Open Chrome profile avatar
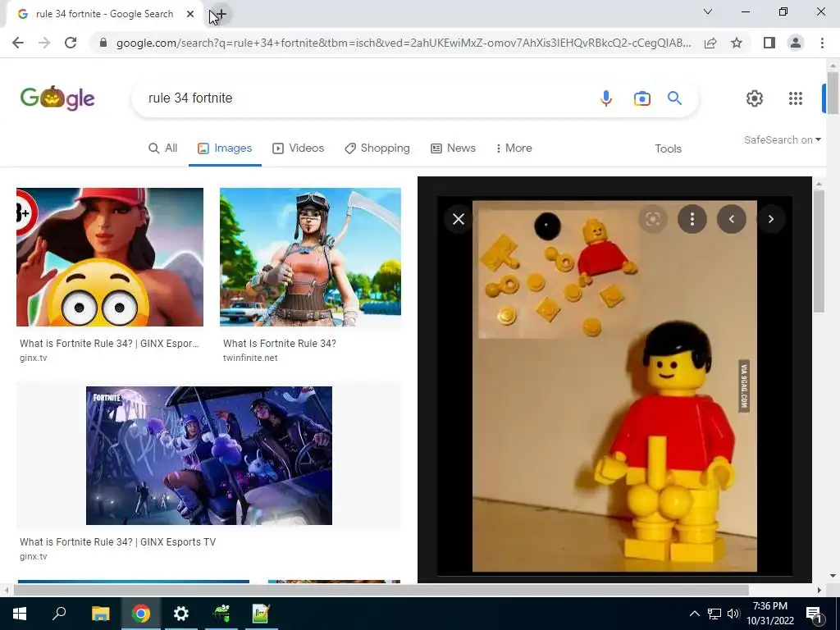This screenshot has height=630, width=840. point(796,43)
